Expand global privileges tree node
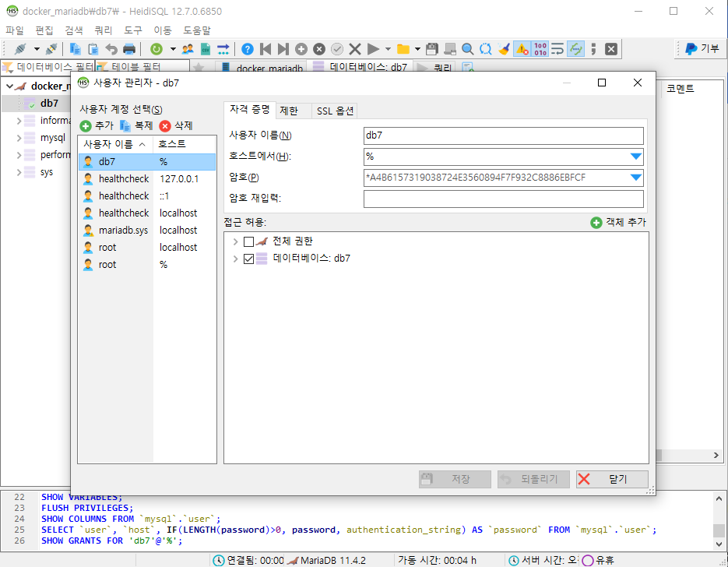Screen dimensions: 728x567 (x=235, y=241)
